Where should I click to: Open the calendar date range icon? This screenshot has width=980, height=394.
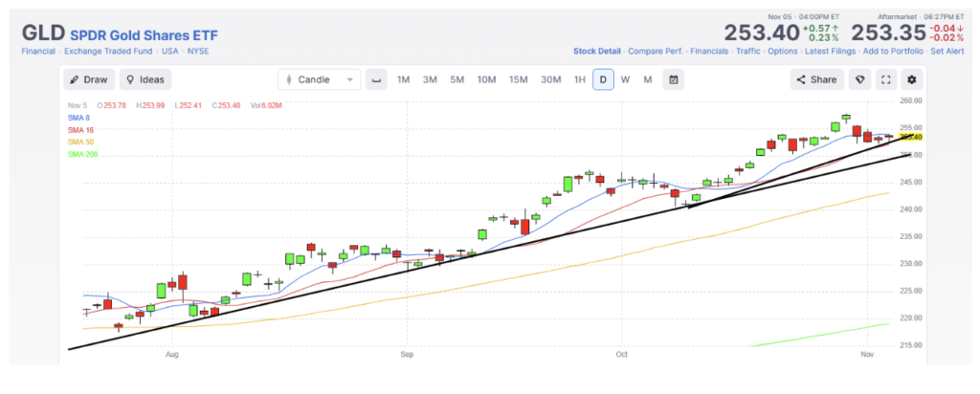(674, 79)
